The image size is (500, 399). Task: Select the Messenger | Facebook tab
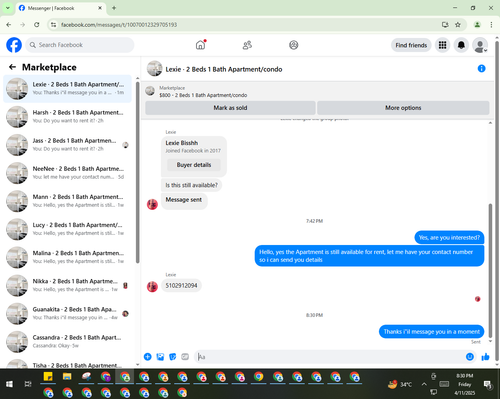point(60,8)
